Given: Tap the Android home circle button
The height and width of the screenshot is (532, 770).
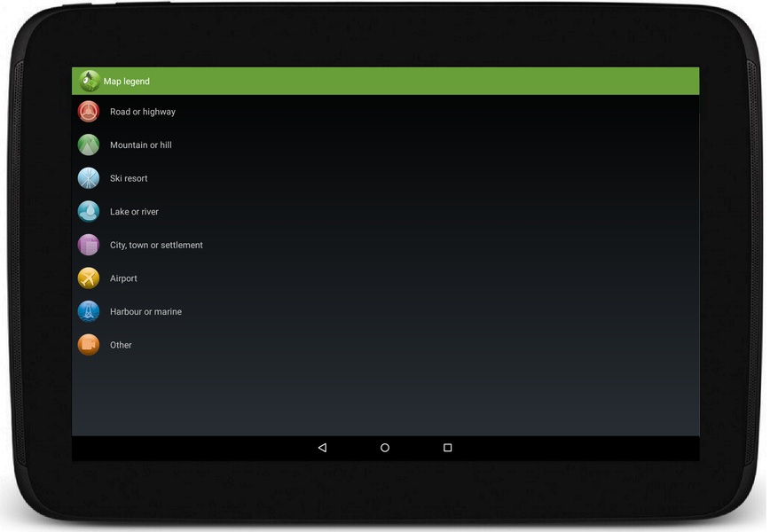Looking at the screenshot, I should click(385, 448).
